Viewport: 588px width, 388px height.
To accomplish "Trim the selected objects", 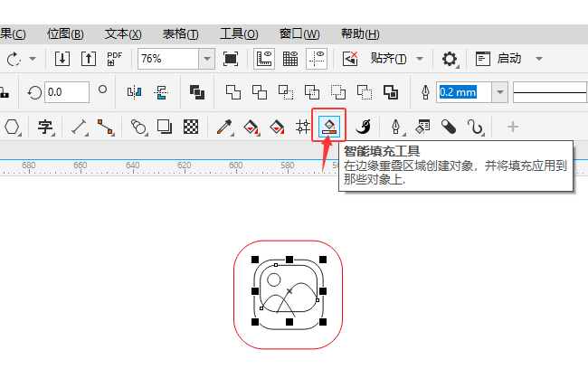I will tap(259, 92).
